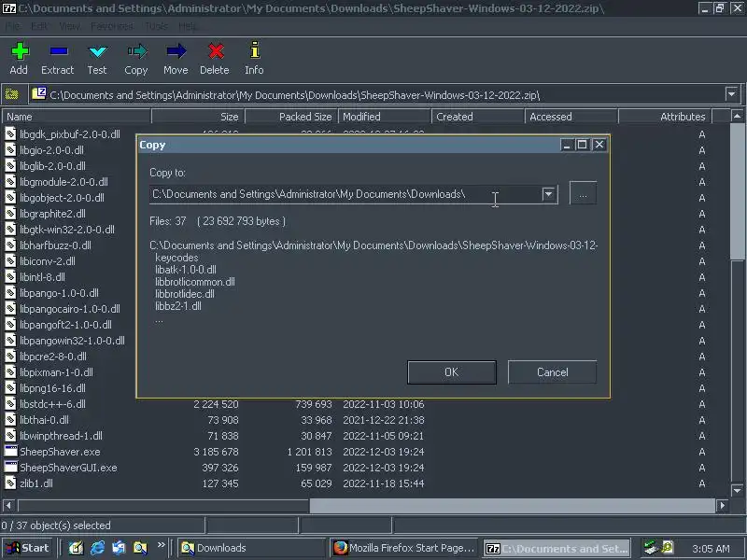This screenshot has height=560, width=747.
Task: Sort by the Accessed column header
Action: click(x=571, y=116)
